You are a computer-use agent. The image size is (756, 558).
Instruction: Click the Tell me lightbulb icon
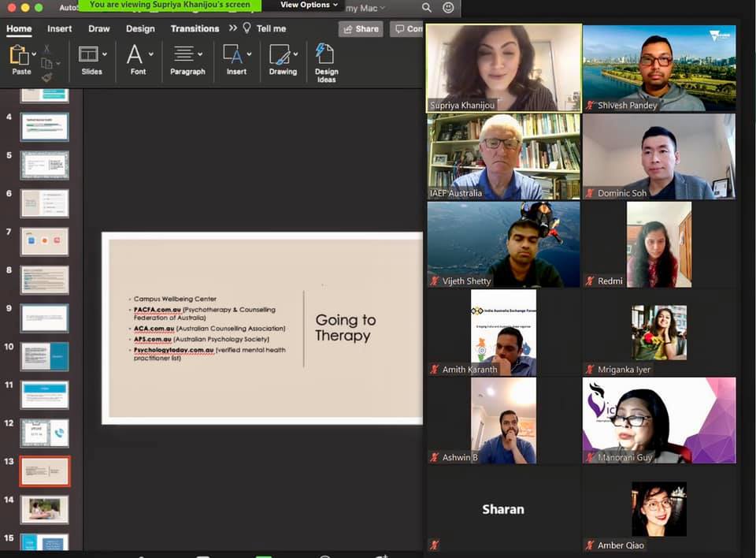tap(246, 28)
